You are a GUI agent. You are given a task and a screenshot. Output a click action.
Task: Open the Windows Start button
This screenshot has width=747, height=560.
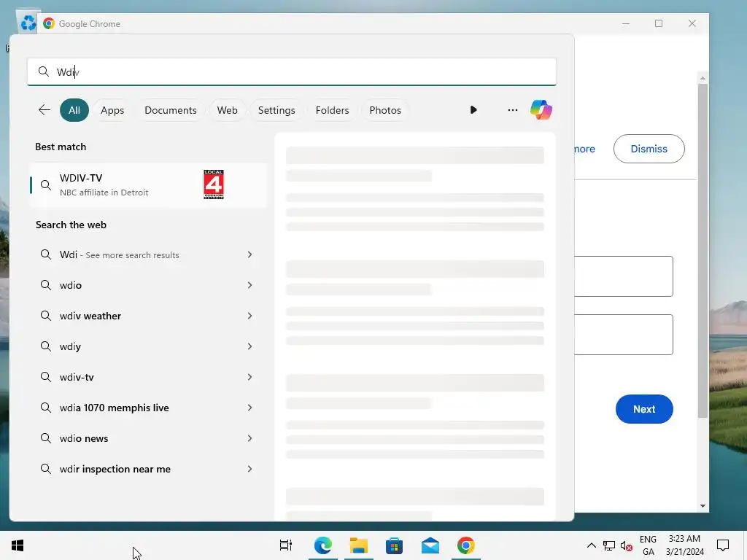(x=18, y=545)
